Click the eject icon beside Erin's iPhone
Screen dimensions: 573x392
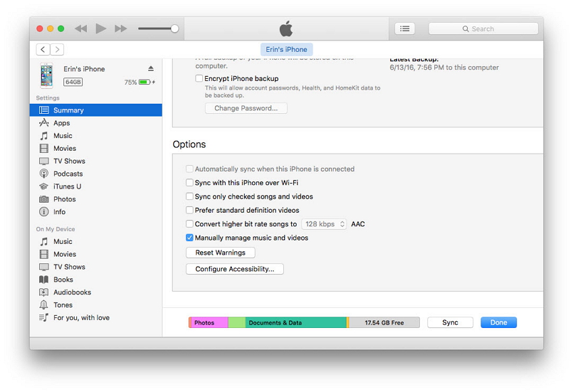point(151,69)
